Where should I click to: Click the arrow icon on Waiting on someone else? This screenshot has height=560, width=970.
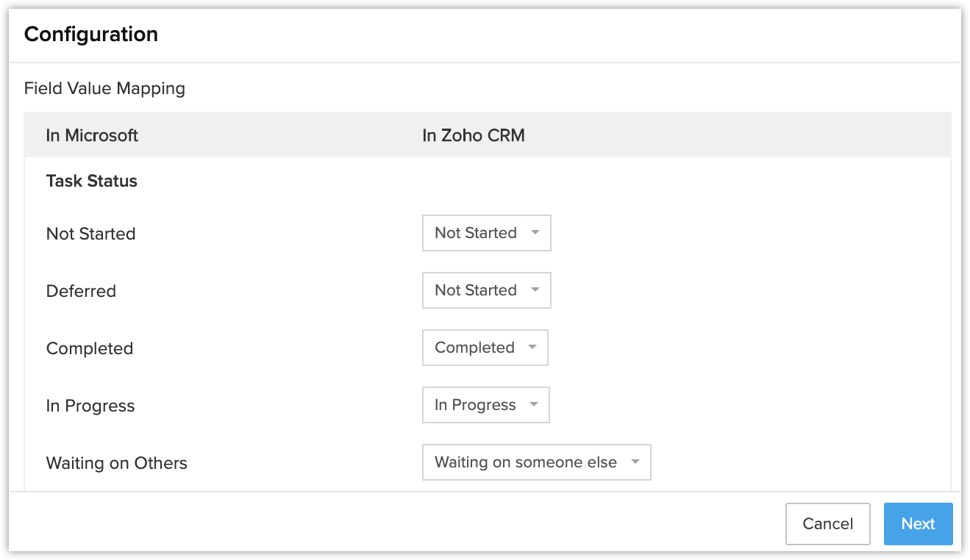click(635, 462)
